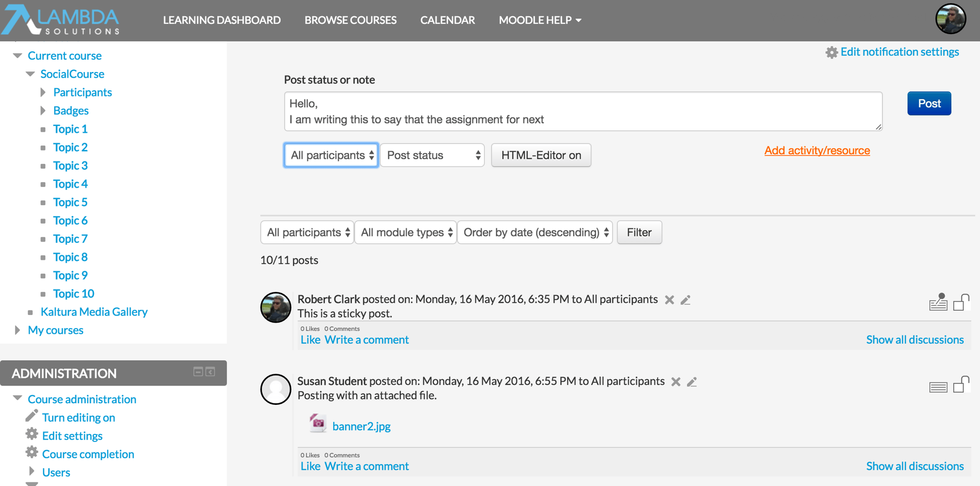Click the blue Post button

[x=929, y=104]
